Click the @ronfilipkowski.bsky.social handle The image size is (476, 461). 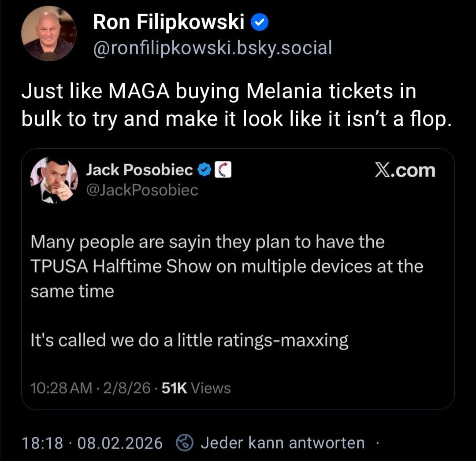coord(212,48)
